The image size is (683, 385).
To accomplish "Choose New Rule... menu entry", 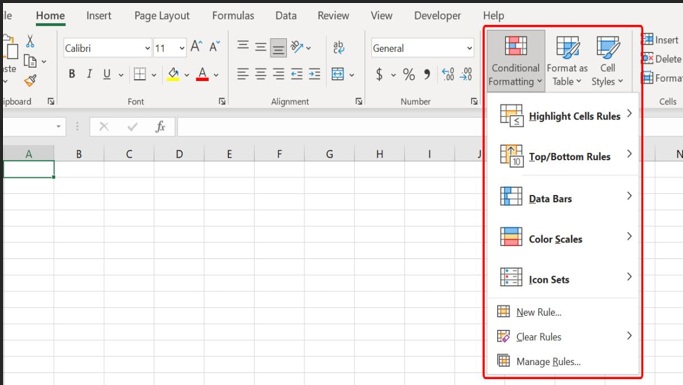I will pyautogui.click(x=564, y=312).
